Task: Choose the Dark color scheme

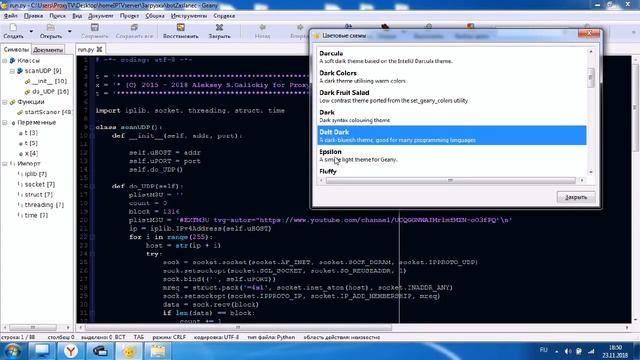Action: (452, 116)
